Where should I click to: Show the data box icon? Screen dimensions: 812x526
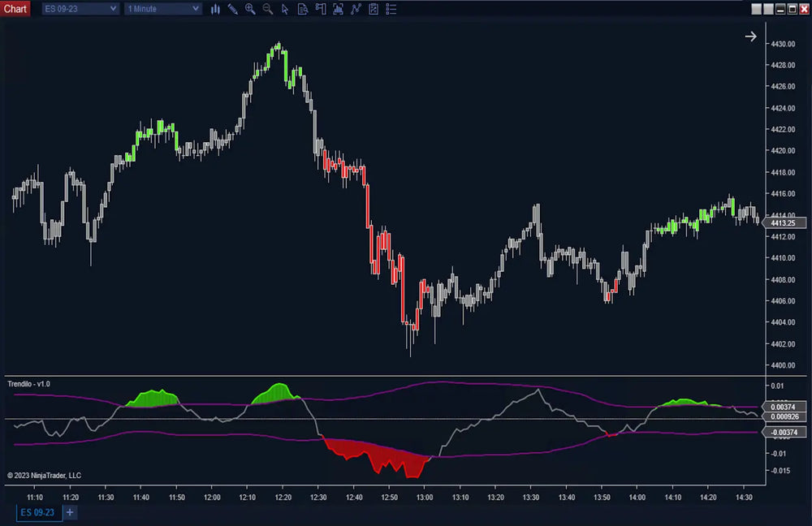tap(302, 9)
